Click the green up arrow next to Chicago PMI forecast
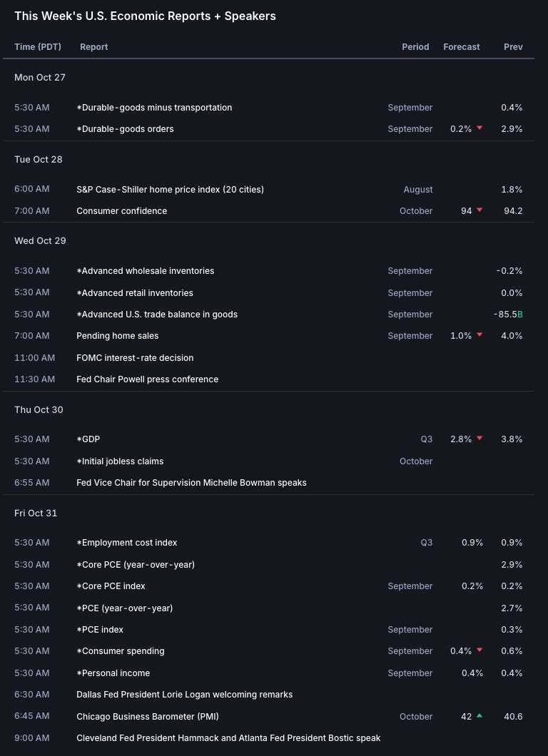The width and height of the screenshot is (548, 756). click(x=479, y=715)
